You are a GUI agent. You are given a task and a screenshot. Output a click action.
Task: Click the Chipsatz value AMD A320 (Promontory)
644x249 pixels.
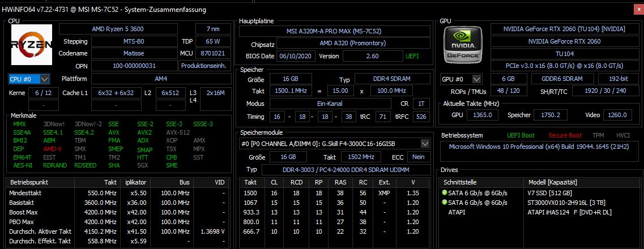(353, 44)
